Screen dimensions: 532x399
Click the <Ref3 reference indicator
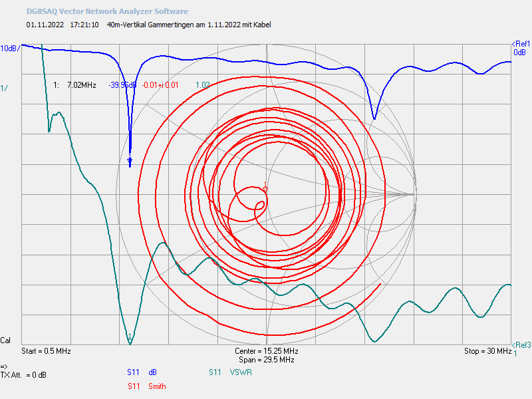click(x=521, y=345)
